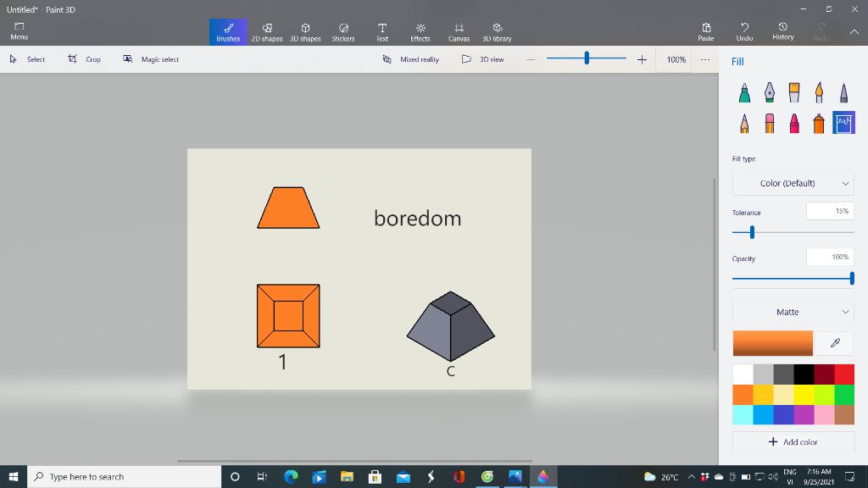Click the Paste button
The height and width of the screenshot is (488, 868).
coord(706,32)
